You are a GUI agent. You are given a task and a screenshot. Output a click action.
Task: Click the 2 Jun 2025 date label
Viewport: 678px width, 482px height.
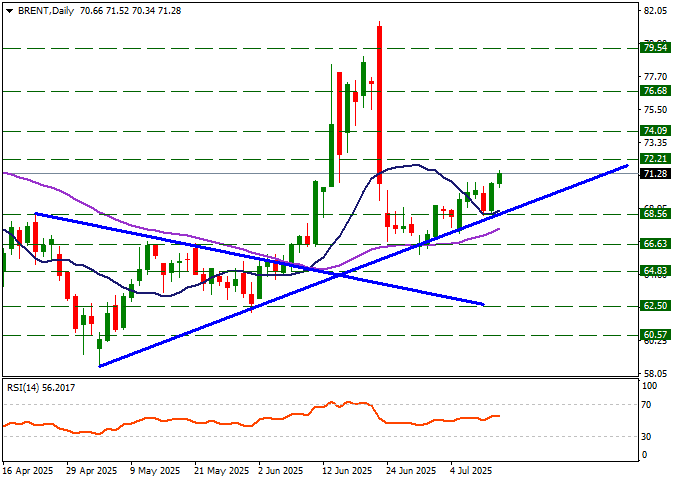(282, 471)
